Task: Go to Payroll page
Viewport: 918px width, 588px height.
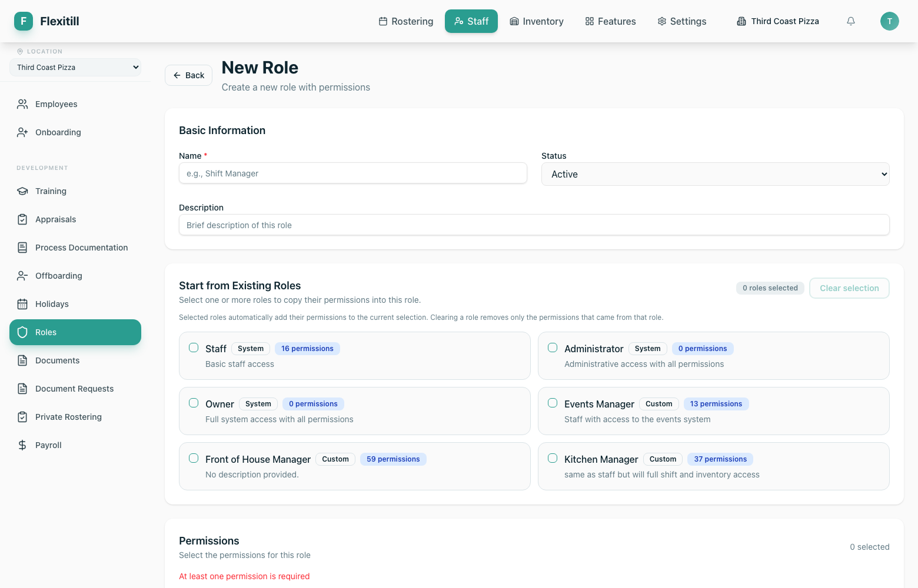Action: pyautogui.click(x=75, y=445)
